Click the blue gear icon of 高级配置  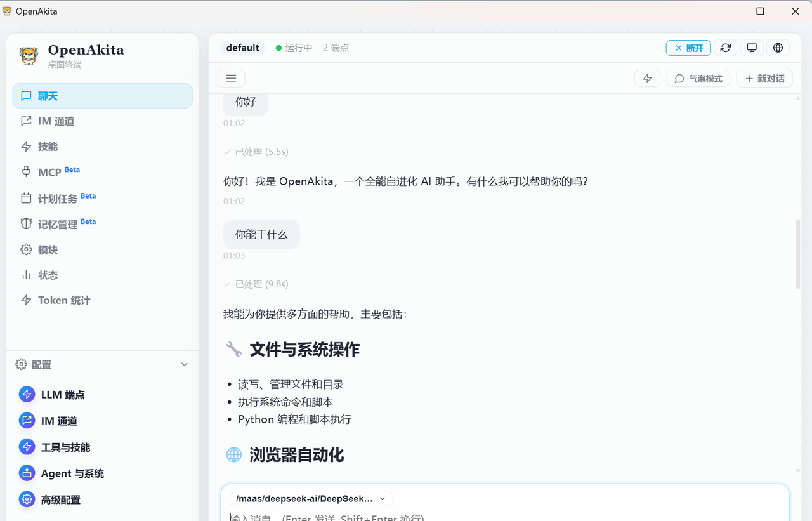[27, 500]
